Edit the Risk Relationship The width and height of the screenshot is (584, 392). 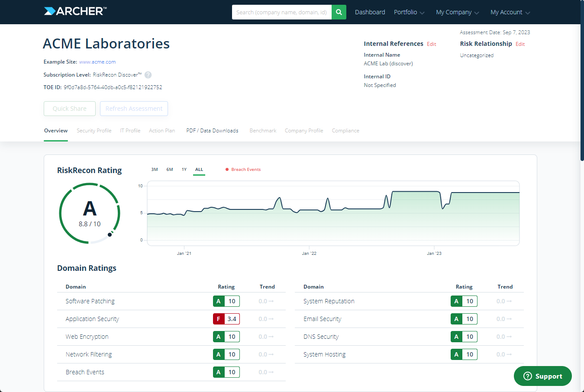click(x=520, y=44)
